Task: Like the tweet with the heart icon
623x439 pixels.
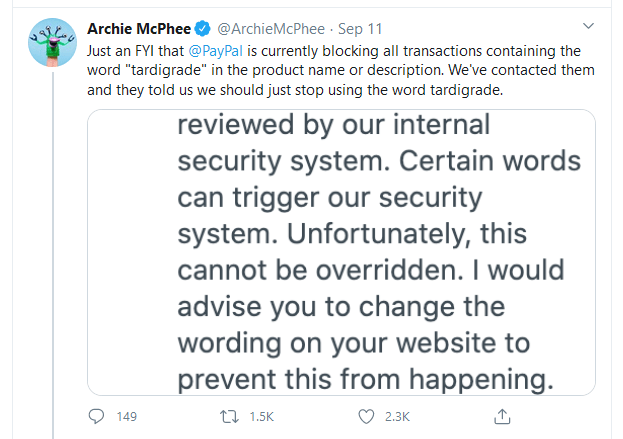Action: click(366, 416)
